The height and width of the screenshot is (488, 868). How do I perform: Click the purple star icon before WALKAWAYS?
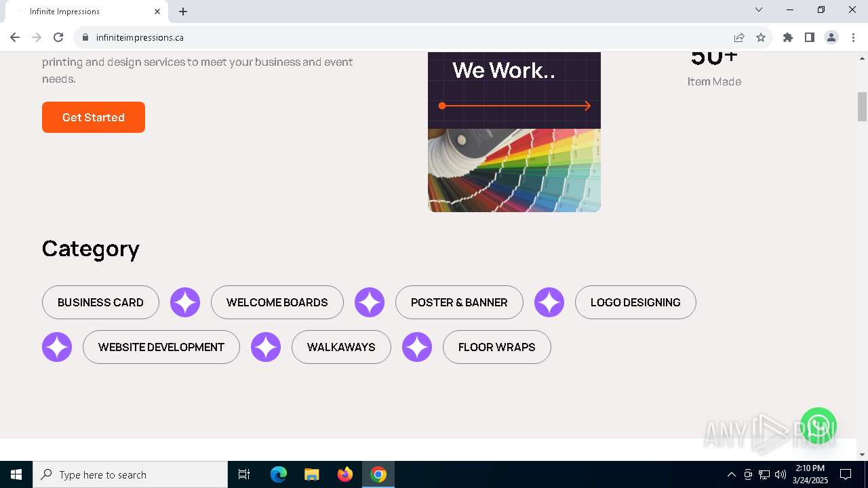(266, 347)
